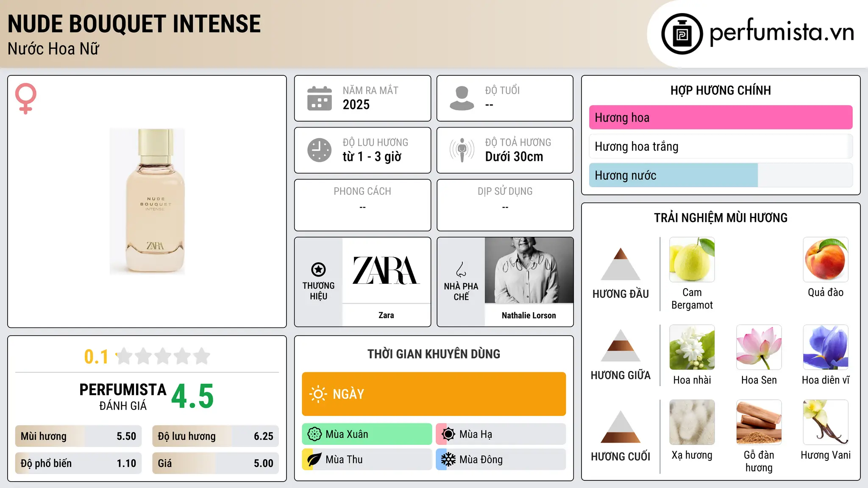Click the sun icon for Mùa Hạ
This screenshot has width=868, height=488.
(x=448, y=434)
